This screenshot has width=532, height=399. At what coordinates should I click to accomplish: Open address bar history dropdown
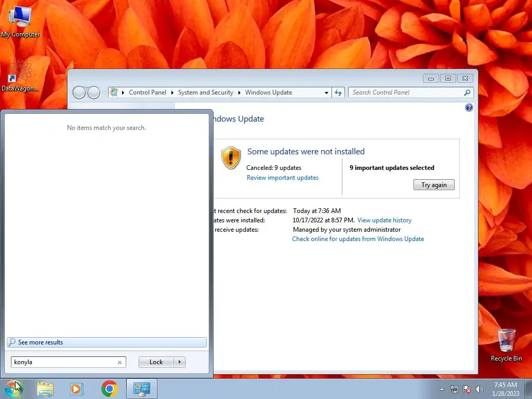[x=326, y=92]
